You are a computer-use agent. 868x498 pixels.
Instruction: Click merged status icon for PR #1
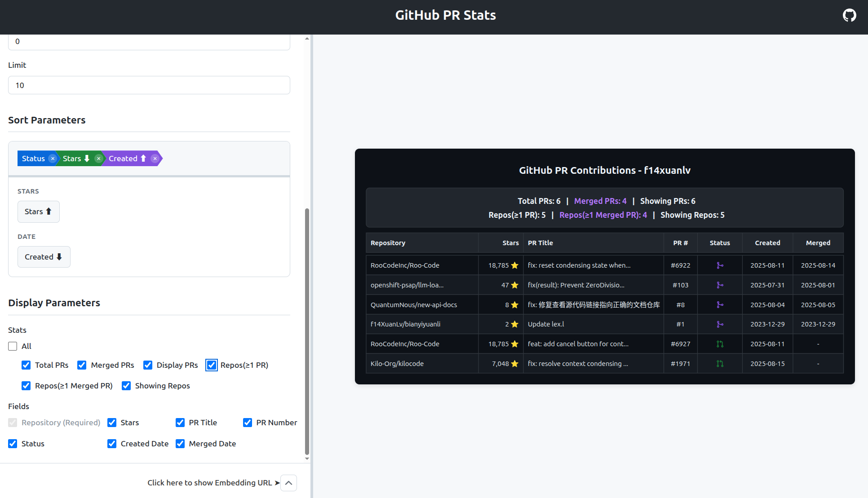point(720,324)
